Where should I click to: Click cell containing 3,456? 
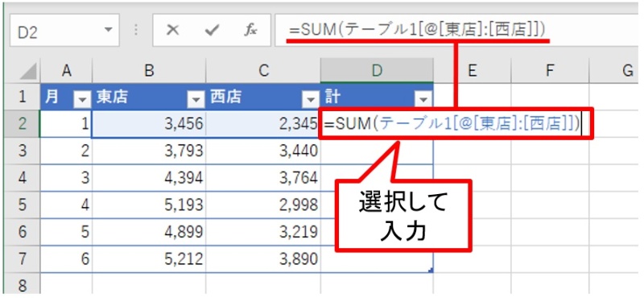[150, 124]
